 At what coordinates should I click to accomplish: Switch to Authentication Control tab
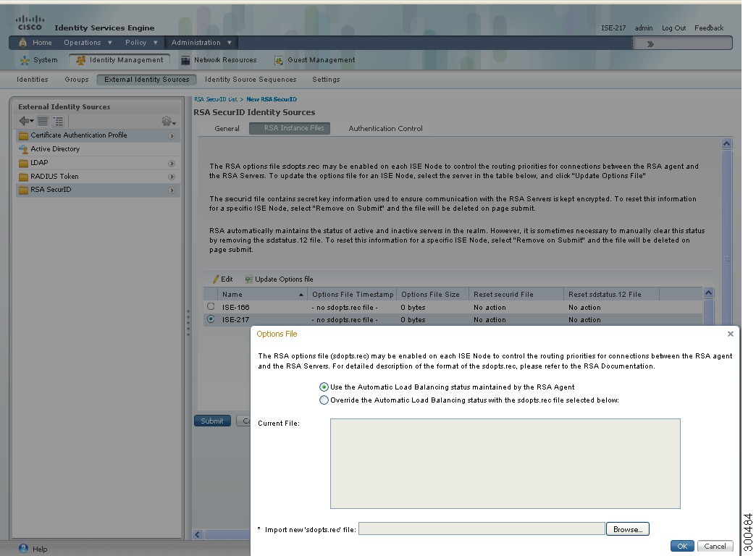pyautogui.click(x=385, y=129)
